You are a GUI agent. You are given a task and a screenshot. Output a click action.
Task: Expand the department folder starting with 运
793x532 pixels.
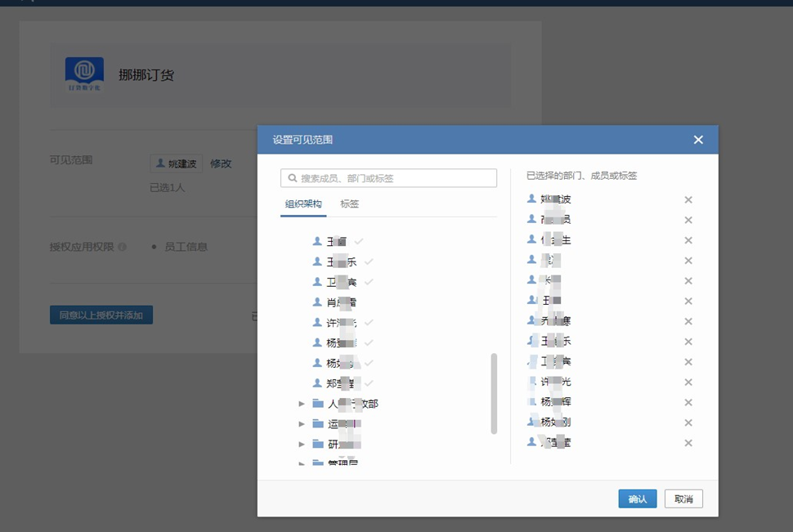(x=302, y=424)
